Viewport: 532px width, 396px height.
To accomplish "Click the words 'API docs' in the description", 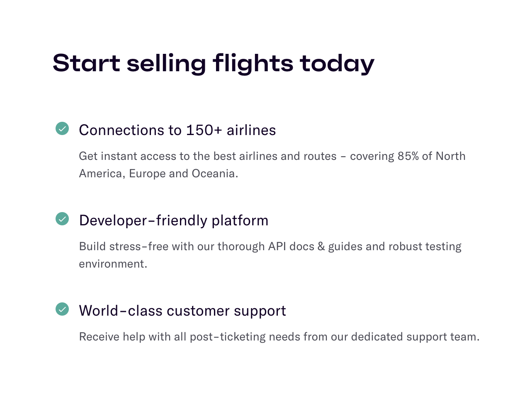I will [291, 246].
